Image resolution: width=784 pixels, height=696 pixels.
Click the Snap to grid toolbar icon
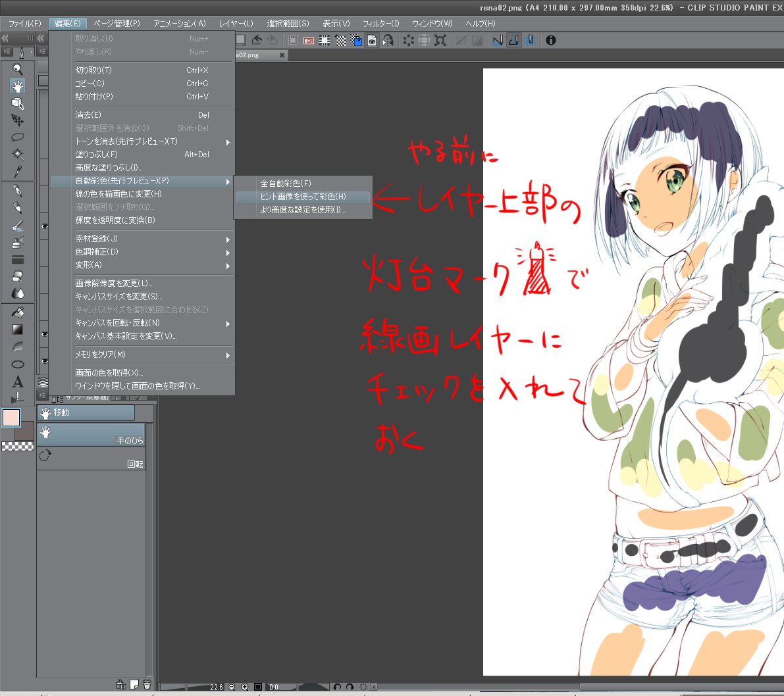click(530, 41)
